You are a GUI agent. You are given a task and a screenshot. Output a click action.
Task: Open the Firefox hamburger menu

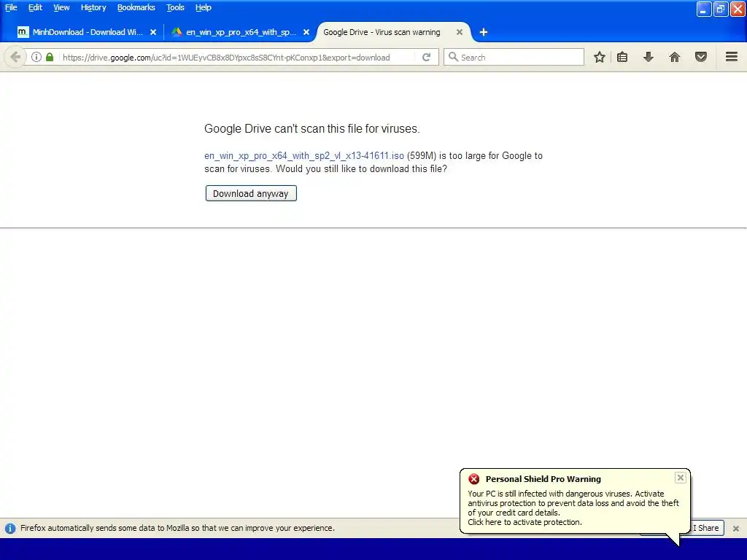[732, 57]
